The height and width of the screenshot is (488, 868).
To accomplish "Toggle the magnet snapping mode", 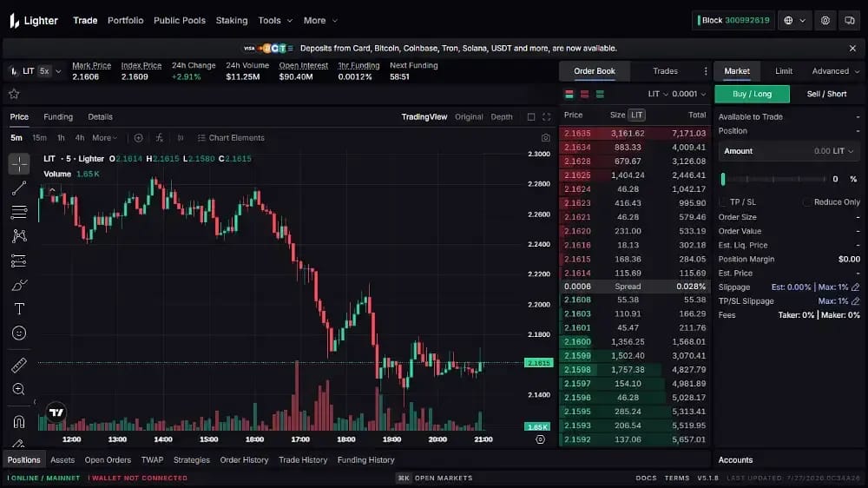I will pos(19,422).
